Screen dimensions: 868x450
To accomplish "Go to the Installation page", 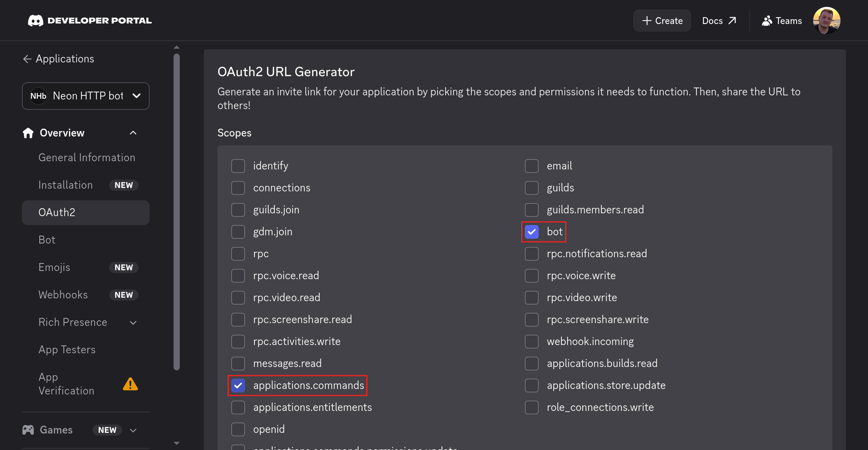I will [66, 185].
